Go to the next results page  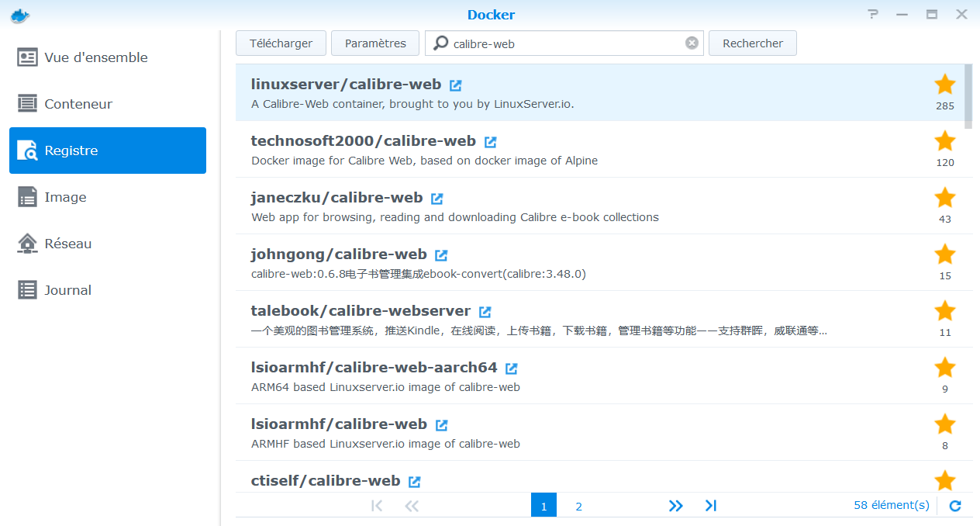(x=675, y=506)
